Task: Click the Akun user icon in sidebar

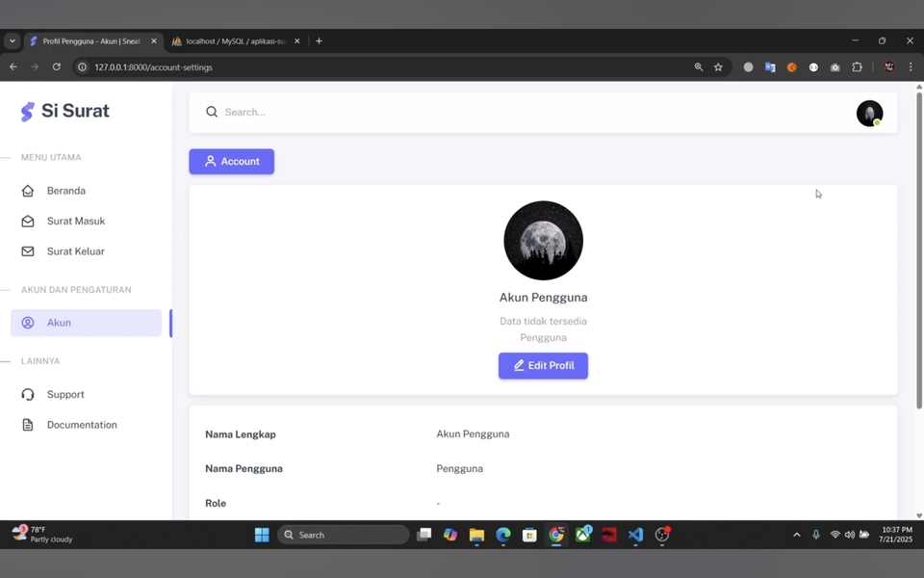Action: click(x=28, y=323)
